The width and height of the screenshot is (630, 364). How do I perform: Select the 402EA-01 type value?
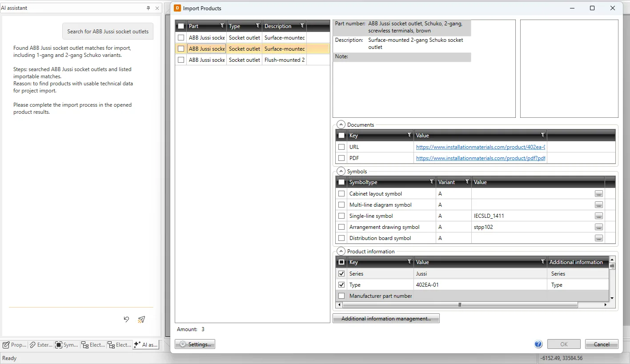[481, 285]
